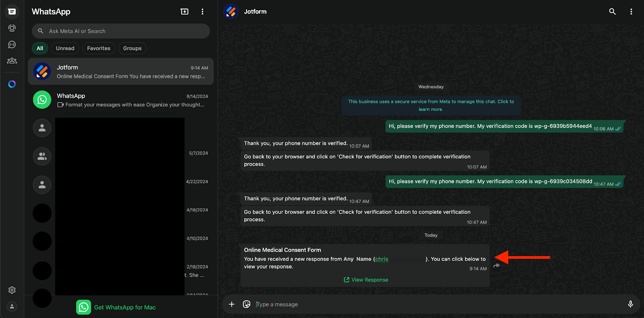Open the emoji and sticker picker
The height and width of the screenshot is (318, 644).
[x=247, y=304]
